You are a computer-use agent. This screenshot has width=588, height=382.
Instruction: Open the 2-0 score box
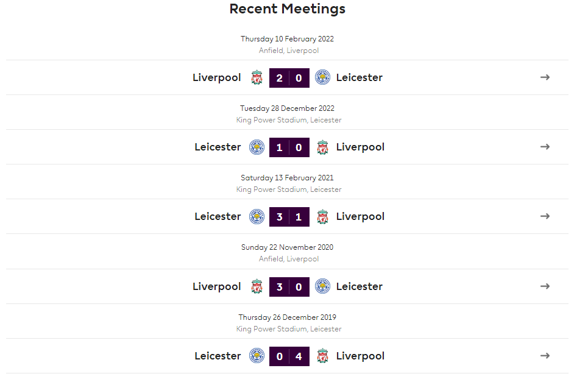tap(289, 78)
